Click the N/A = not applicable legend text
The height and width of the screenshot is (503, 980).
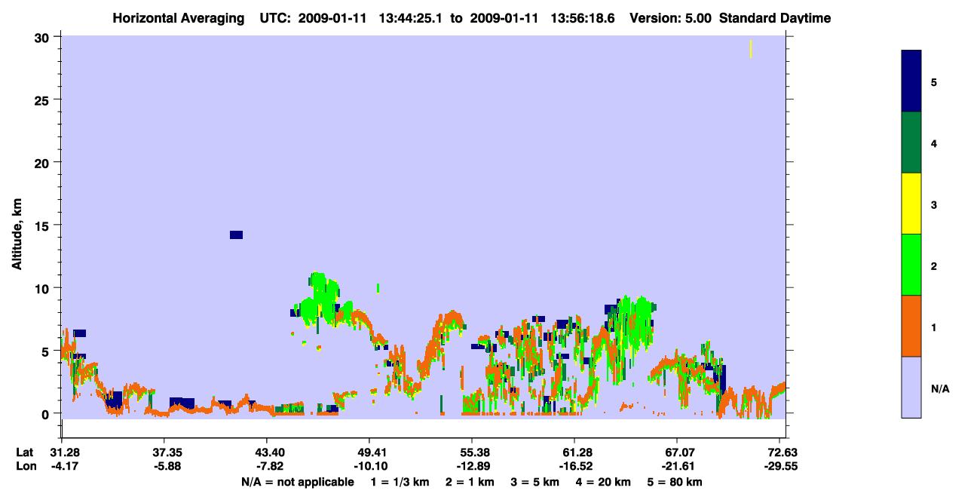coord(297,482)
